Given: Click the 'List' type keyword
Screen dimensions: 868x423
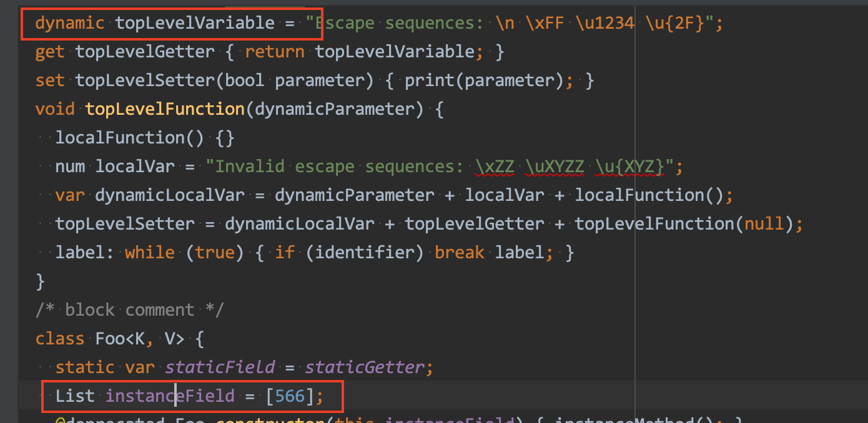Looking at the screenshot, I should [75, 396].
